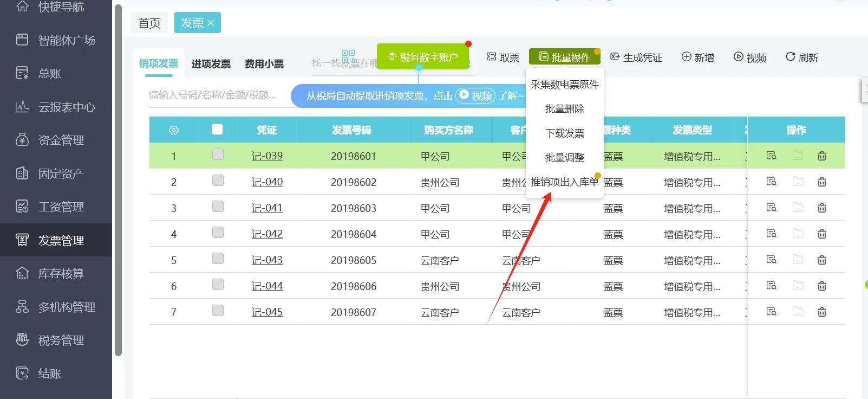Select the checkbox for invoice 20198605
Screen dimensions: 868x399
tap(218, 259)
